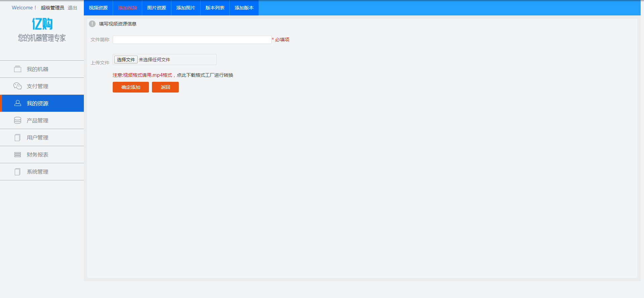
Task: Select the 添加版本 tab
Action: 244,8
